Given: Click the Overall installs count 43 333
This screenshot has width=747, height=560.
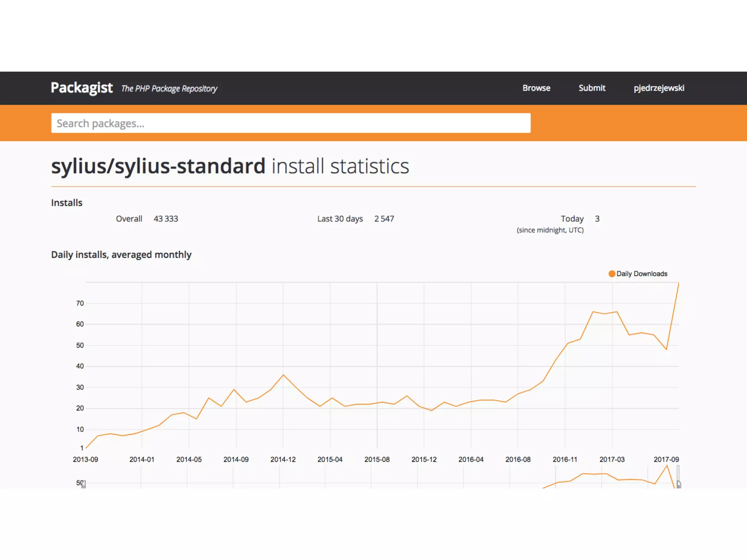Looking at the screenshot, I should pyautogui.click(x=166, y=219).
